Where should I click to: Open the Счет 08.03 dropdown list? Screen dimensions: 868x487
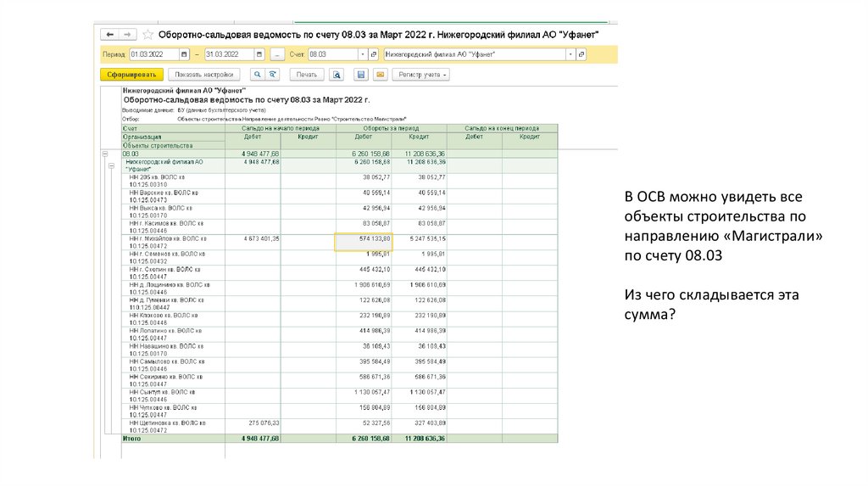coord(363,54)
